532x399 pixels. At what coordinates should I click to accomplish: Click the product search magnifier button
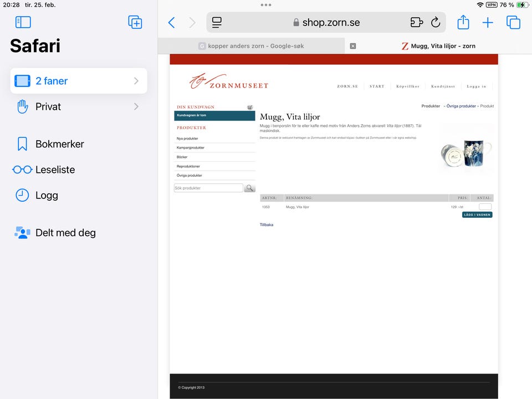point(249,188)
